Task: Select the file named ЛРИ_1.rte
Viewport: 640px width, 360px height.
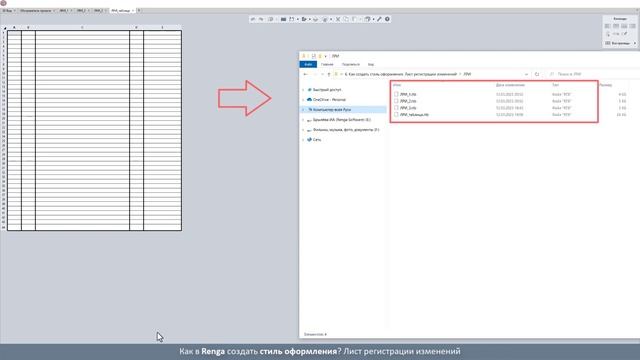Action: coord(408,94)
